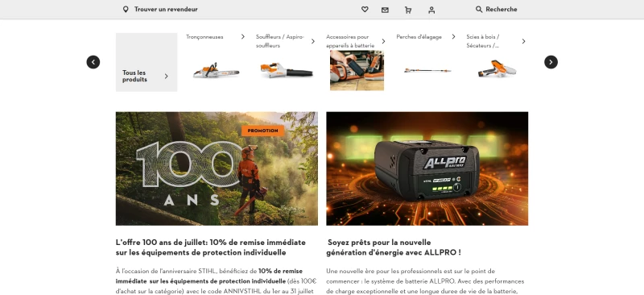644x295 pixels.
Task: Open Tronçonneuses category link
Action: click(204, 36)
